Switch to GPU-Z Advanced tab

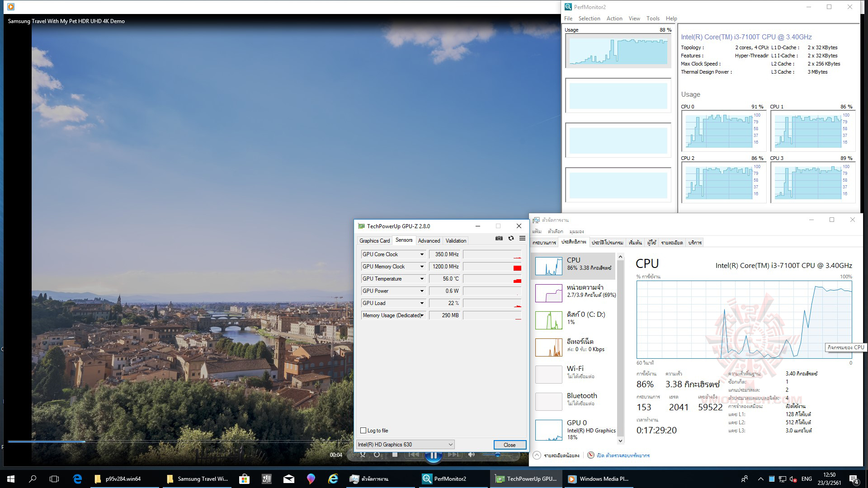tap(429, 241)
